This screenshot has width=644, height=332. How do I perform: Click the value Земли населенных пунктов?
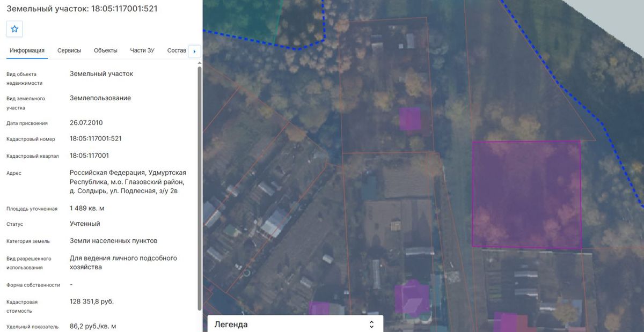114,241
